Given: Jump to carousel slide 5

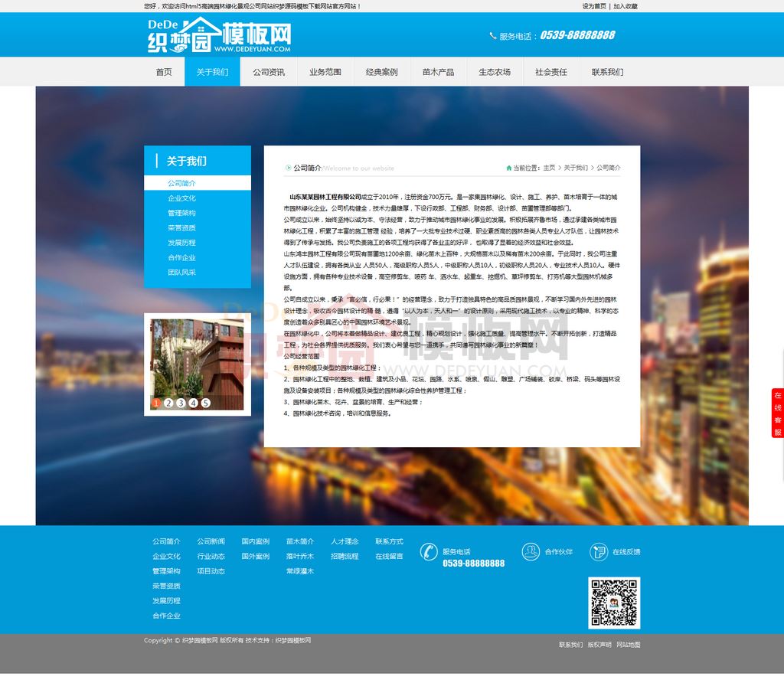Looking at the screenshot, I should (205, 403).
